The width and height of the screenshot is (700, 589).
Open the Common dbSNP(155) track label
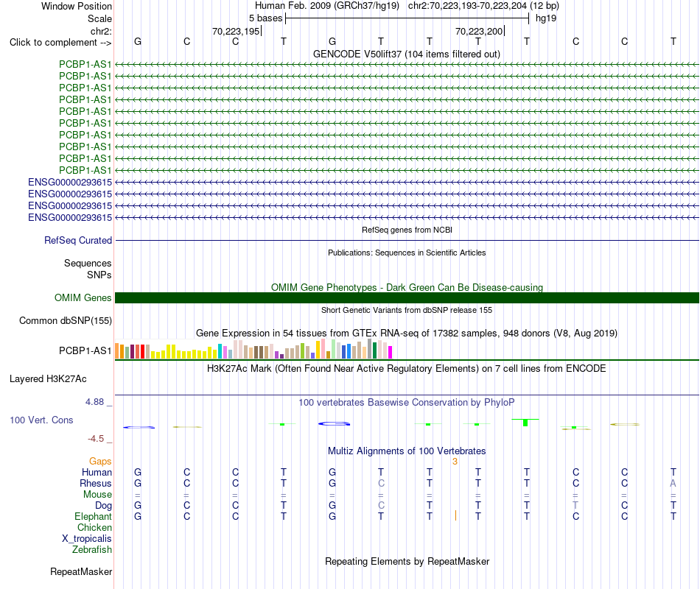point(65,321)
